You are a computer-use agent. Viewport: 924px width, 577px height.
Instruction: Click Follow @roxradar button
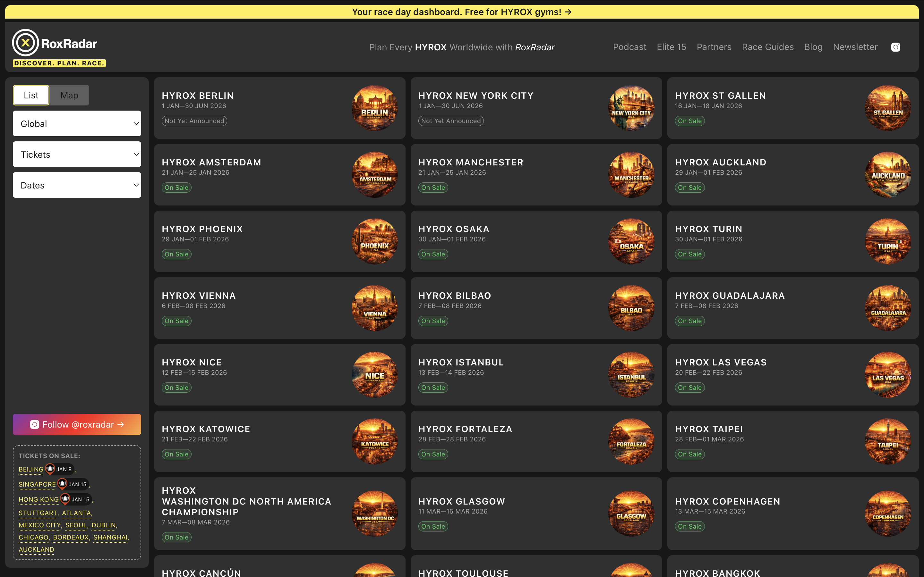point(77,424)
